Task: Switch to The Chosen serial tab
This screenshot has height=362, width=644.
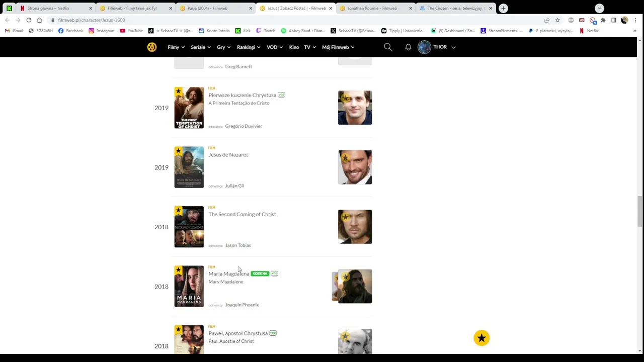Action: coord(456,8)
